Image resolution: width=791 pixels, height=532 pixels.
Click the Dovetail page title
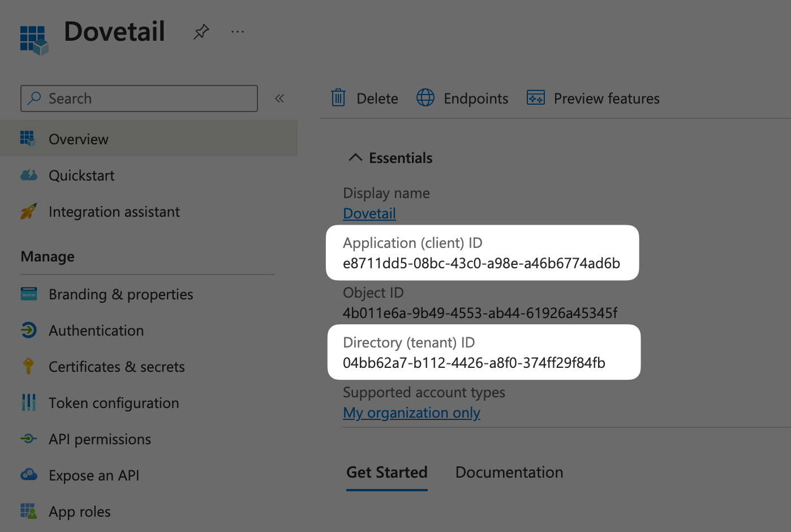point(114,31)
